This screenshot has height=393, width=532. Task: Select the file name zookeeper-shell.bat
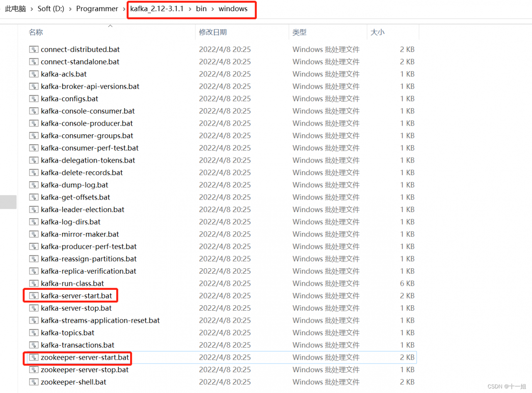(x=74, y=382)
